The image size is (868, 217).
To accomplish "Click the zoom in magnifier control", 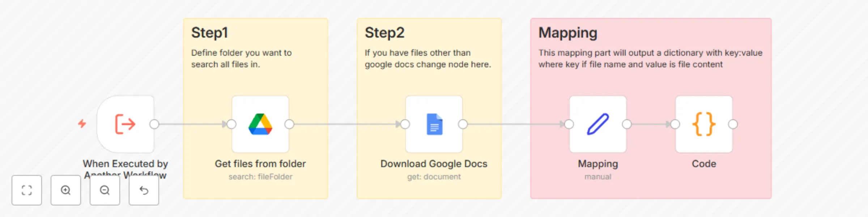I will pos(65,191).
